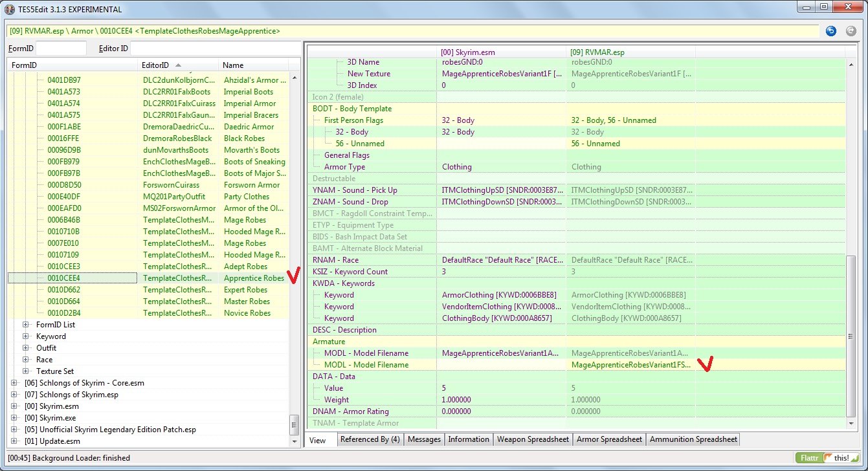
Task: Expand the [01] Update.esm plugin
Action: 14,441
